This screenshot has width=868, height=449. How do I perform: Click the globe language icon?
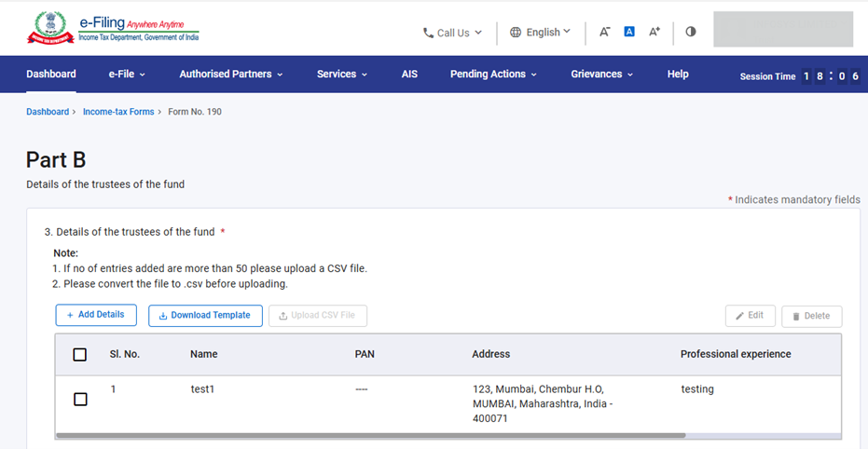[516, 33]
